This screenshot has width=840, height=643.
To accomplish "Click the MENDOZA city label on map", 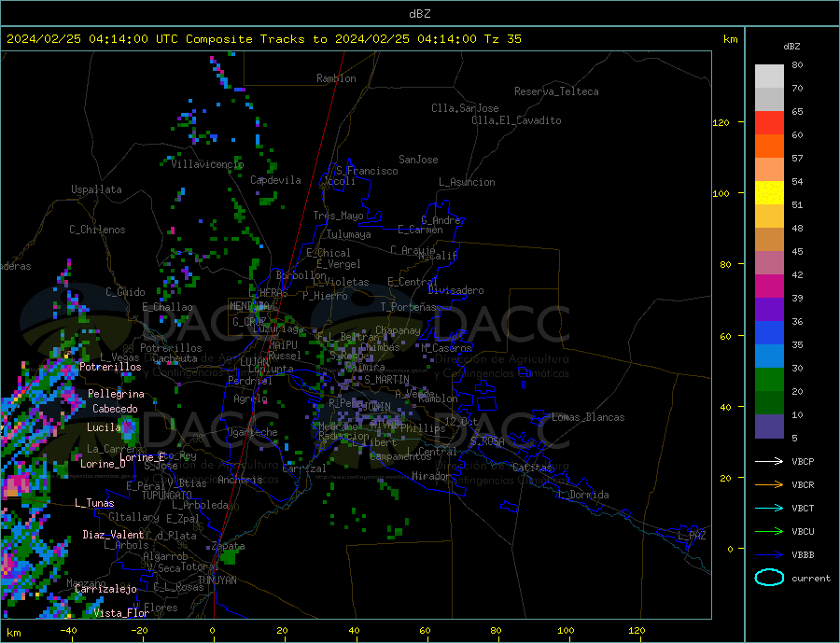I will tap(249, 306).
